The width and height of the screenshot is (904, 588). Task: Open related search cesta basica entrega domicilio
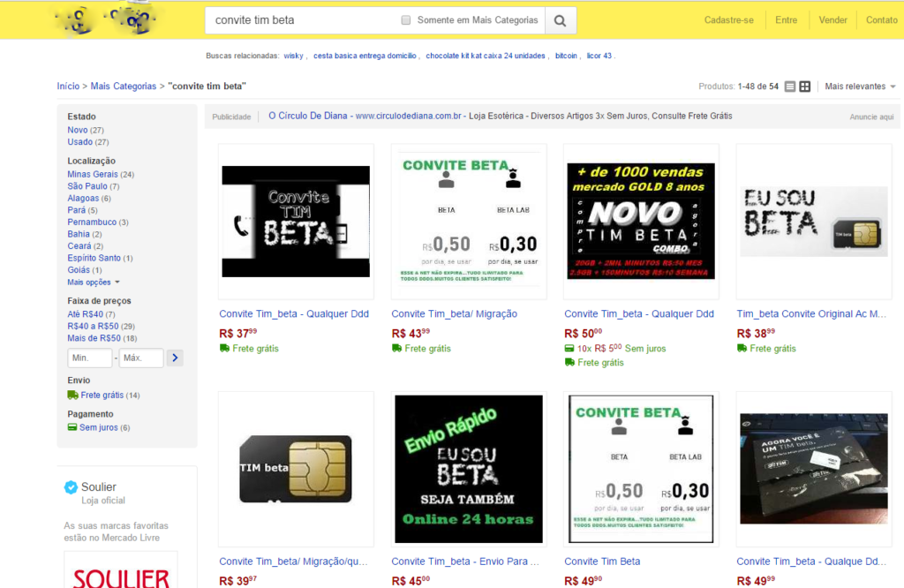[x=365, y=56]
